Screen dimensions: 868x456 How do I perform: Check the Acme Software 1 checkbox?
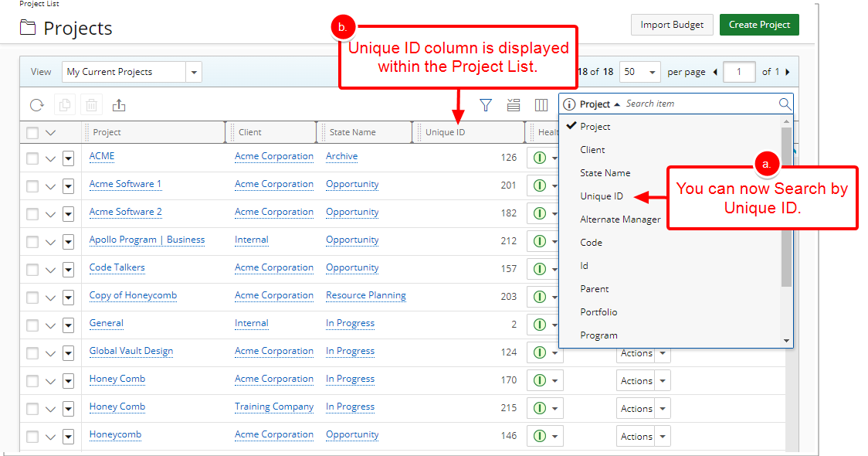(x=32, y=186)
